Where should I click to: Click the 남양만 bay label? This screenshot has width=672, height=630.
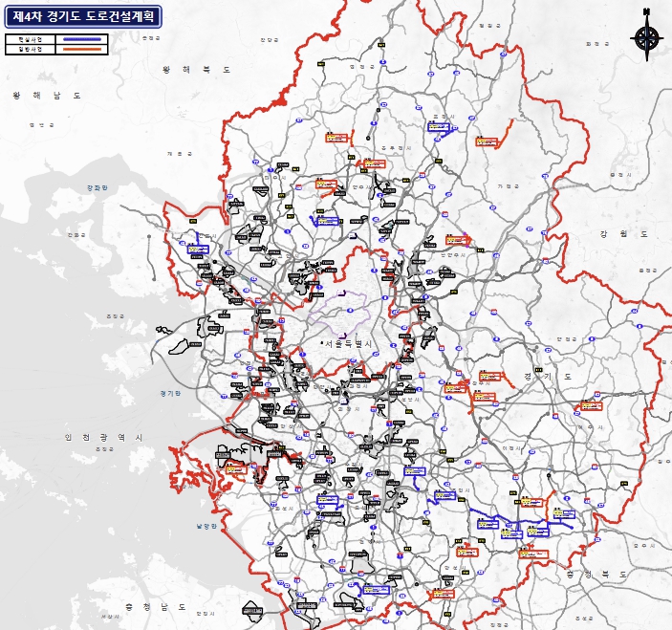[x=207, y=526]
